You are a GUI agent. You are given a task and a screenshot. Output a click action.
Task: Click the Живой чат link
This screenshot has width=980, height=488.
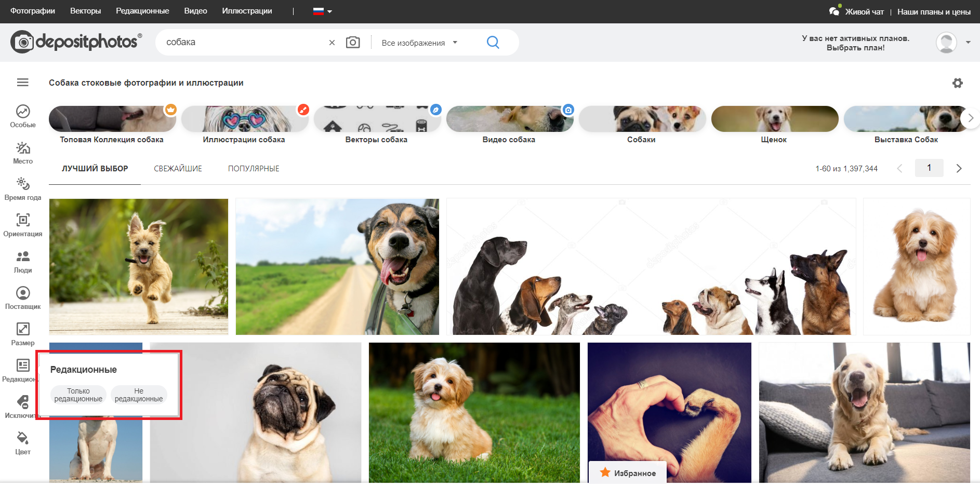click(864, 11)
